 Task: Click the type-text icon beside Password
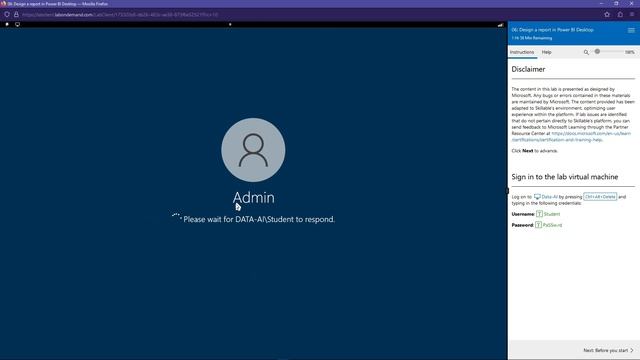[x=538, y=225]
